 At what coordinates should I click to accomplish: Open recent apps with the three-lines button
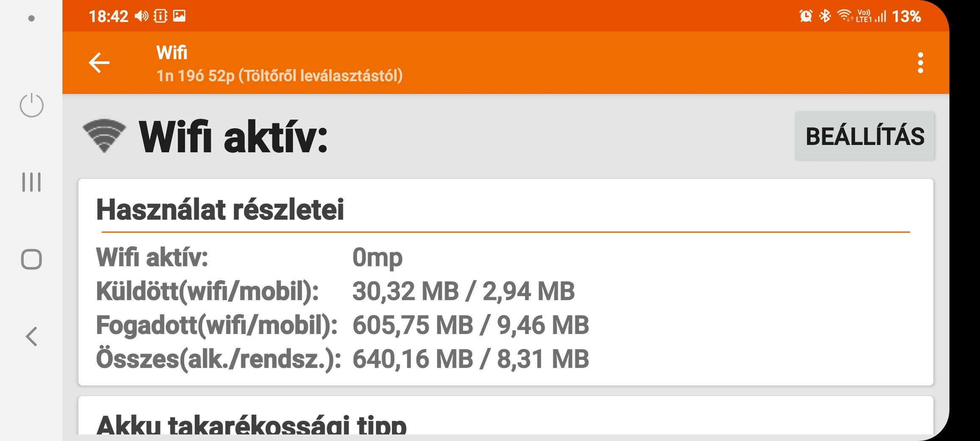click(31, 182)
